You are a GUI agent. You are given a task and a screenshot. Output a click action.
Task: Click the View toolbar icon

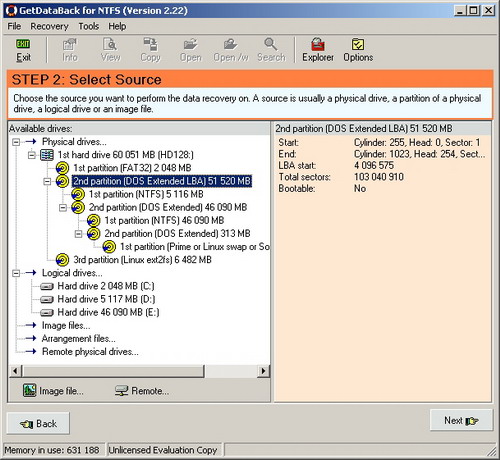(110, 44)
